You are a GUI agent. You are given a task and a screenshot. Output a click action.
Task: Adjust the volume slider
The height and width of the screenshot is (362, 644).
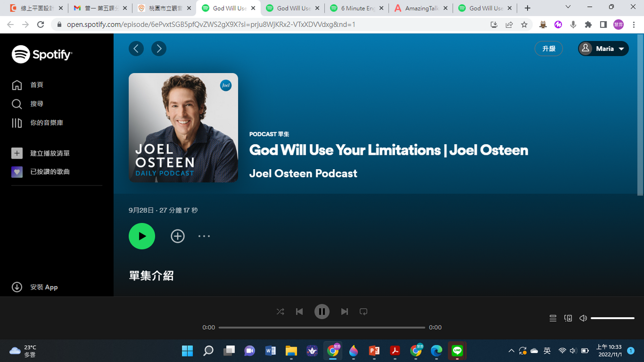pos(612,318)
